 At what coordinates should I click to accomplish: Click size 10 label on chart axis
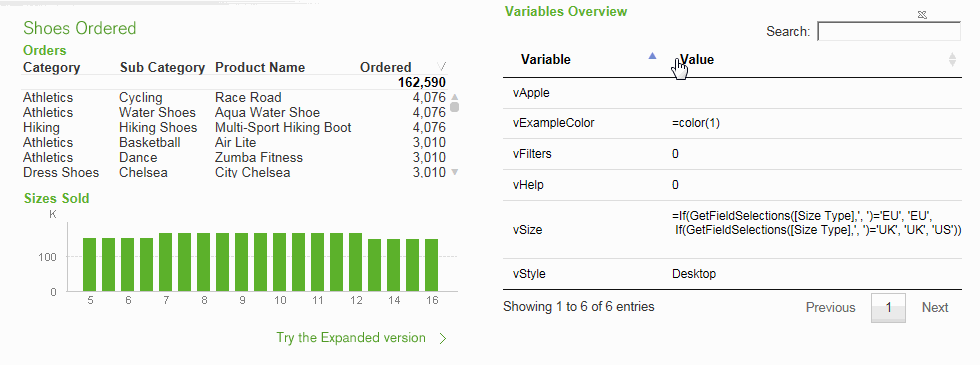[280, 301]
